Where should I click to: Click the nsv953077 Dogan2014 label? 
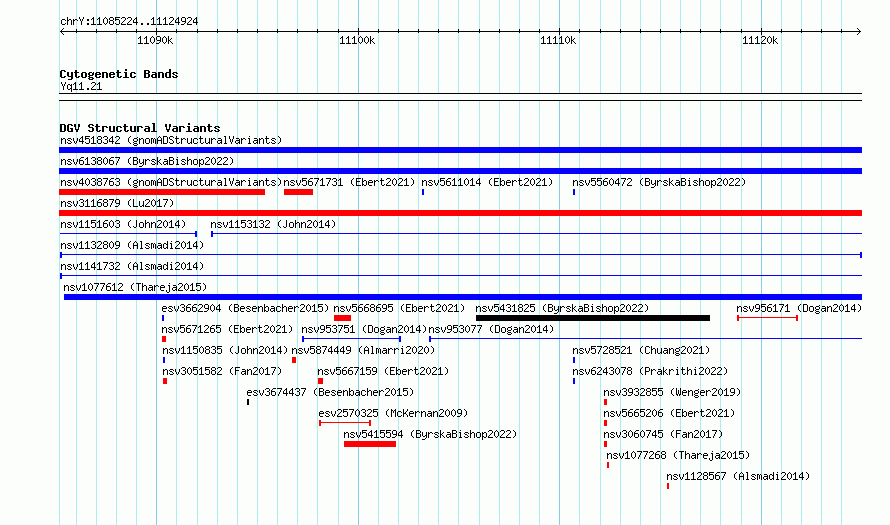(491, 329)
